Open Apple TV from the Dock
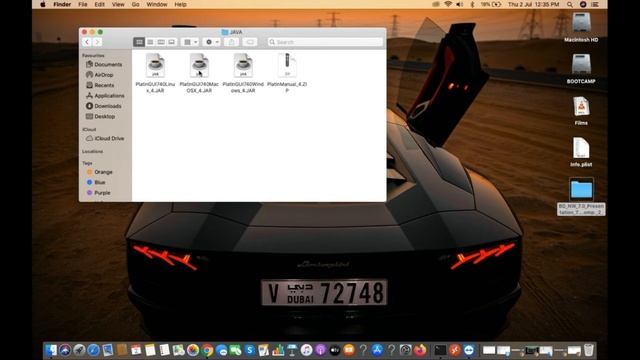This screenshot has width=640, height=360. (x=335, y=350)
